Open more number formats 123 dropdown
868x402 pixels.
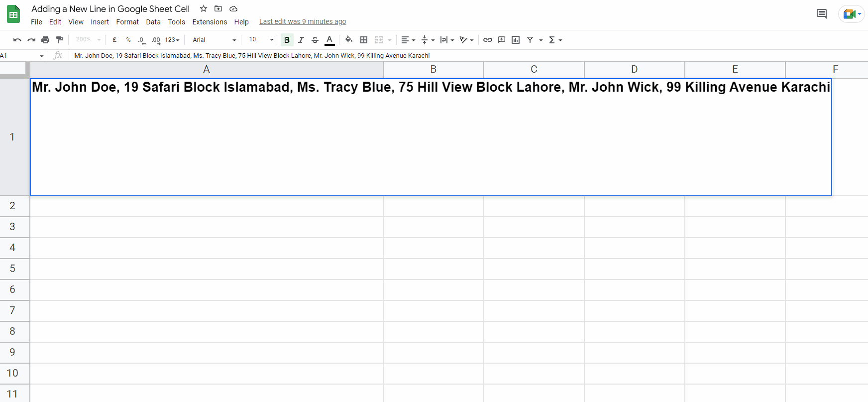(172, 40)
